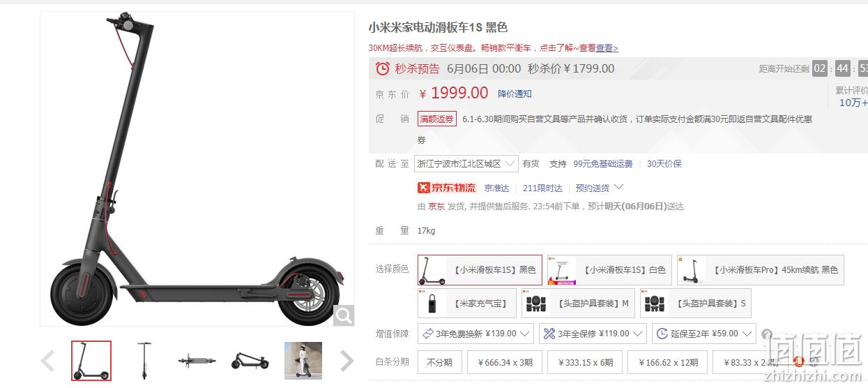
Task: Click the 降价通知 link
Action: [515, 94]
